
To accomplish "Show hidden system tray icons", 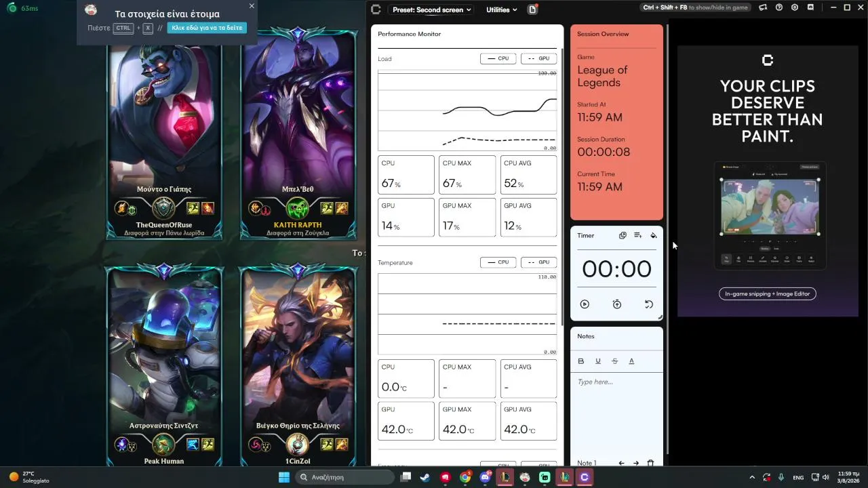I will [x=751, y=477].
